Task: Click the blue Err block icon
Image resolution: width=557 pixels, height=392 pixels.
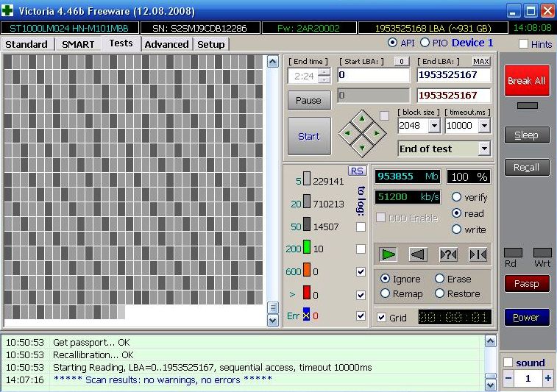Action: click(306, 314)
